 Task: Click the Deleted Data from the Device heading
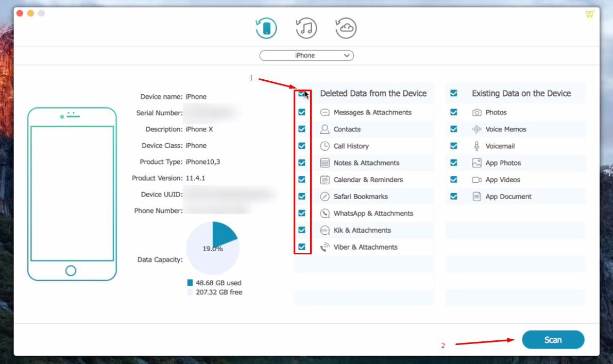[x=373, y=93]
